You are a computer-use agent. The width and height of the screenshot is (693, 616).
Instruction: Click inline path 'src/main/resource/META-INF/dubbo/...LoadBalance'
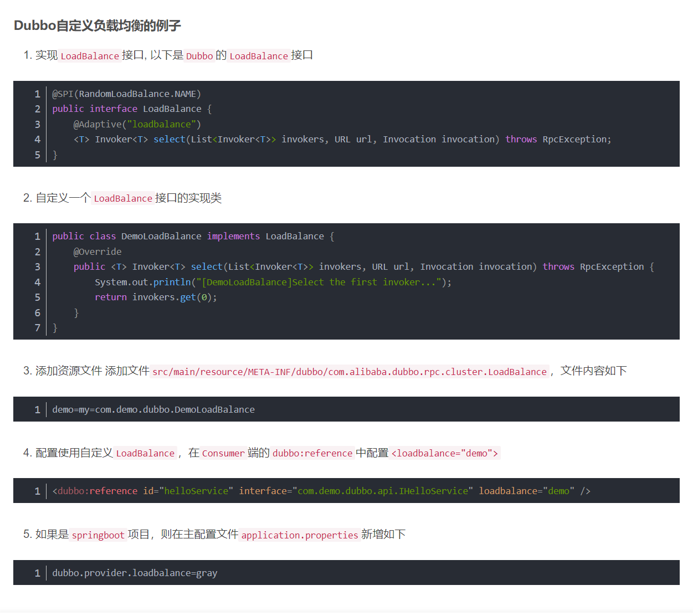point(350,372)
